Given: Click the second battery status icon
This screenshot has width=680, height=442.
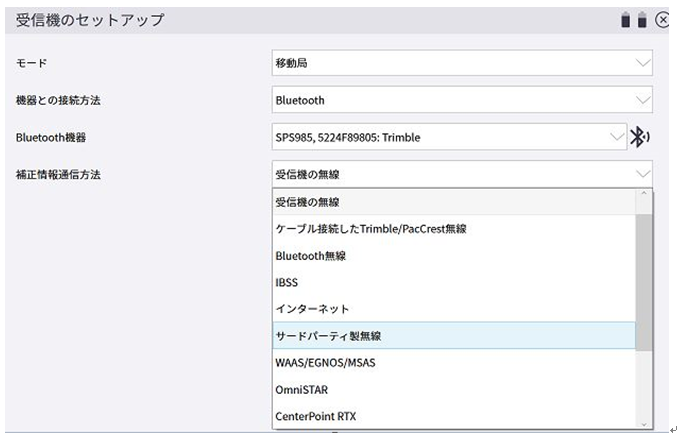Looking at the screenshot, I should pos(642,20).
